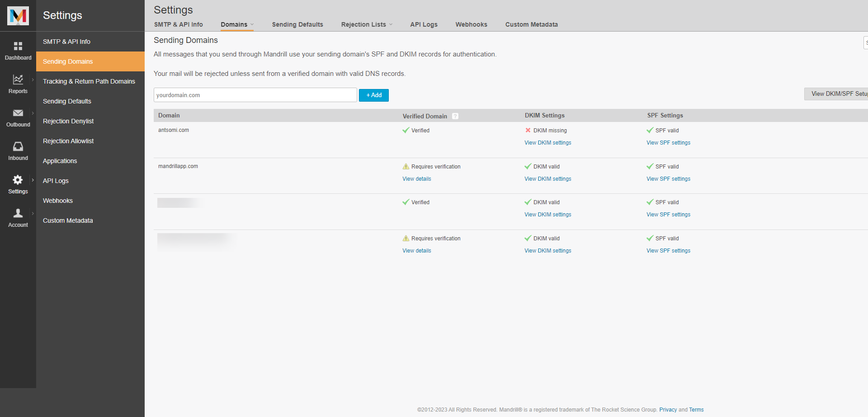The height and width of the screenshot is (417, 868).
Task: Click the View DKIM/SPF Setup button
Action: coord(836,94)
